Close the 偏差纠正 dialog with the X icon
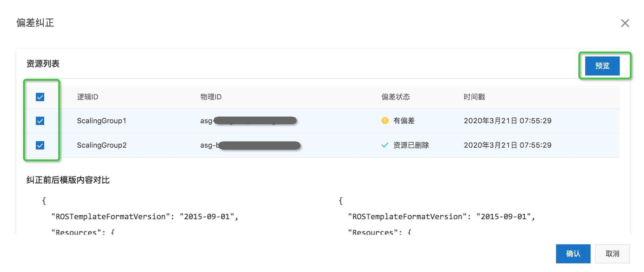 [x=625, y=23]
